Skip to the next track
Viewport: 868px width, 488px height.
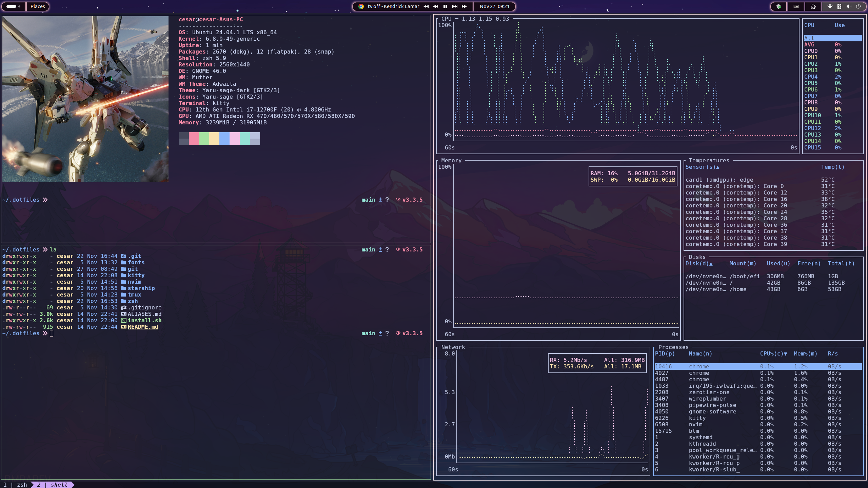click(455, 6)
